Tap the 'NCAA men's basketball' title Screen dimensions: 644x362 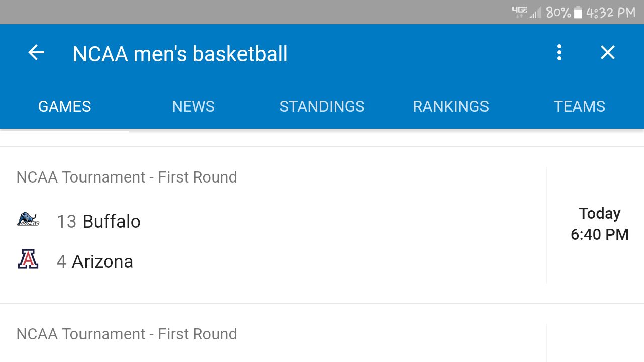(180, 54)
